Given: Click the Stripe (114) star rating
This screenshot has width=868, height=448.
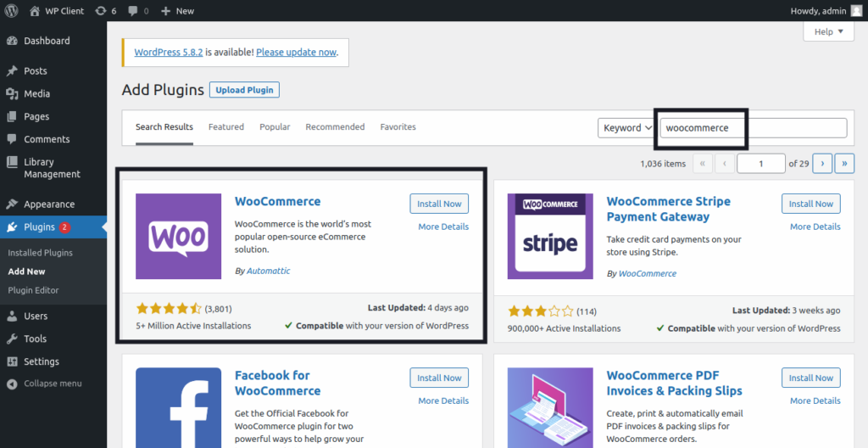Looking at the screenshot, I should coord(552,311).
